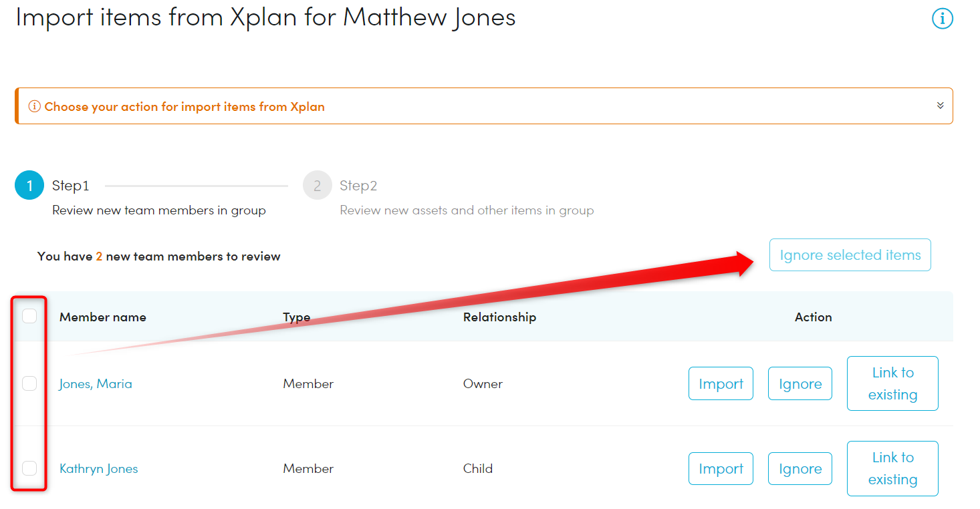This screenshot has height=509, width=980.
Task: Select Step 1 circle indicator
Action: pyautogui.click(x=29, y=186)
